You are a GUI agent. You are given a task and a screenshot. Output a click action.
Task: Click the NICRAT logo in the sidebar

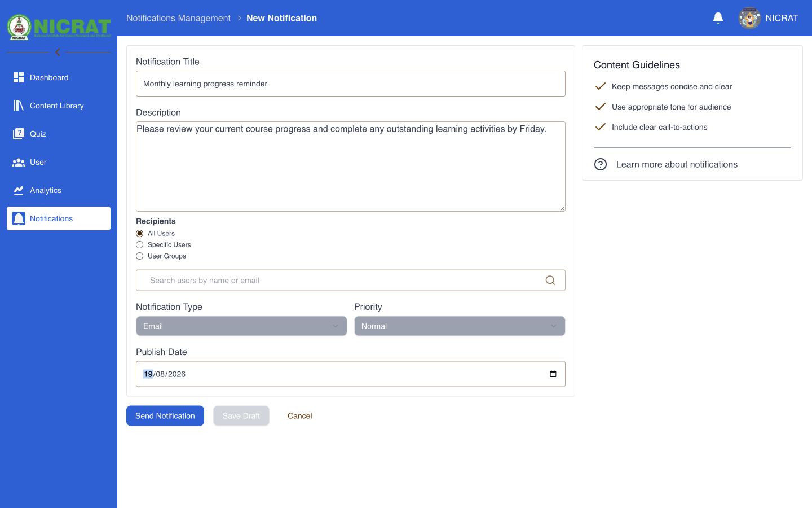click(59, 27)
